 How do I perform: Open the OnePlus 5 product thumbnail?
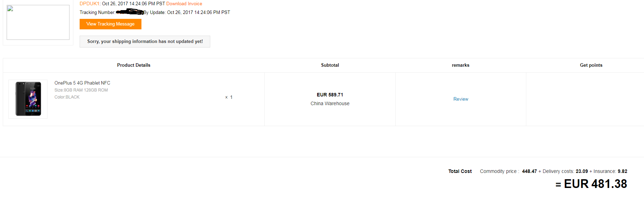[28, 99]
